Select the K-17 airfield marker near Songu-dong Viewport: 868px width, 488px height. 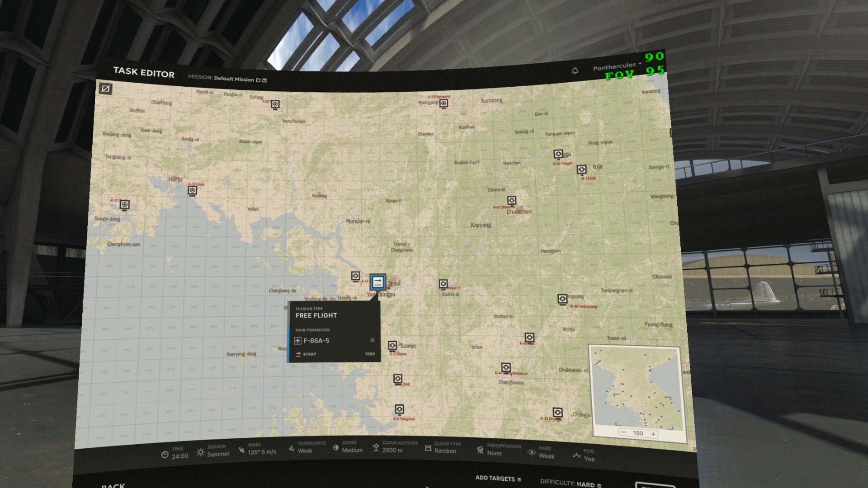tap(125, 205)
